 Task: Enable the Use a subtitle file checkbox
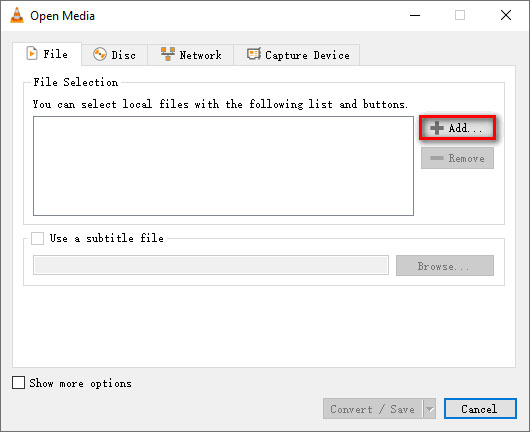click(37, 238)
